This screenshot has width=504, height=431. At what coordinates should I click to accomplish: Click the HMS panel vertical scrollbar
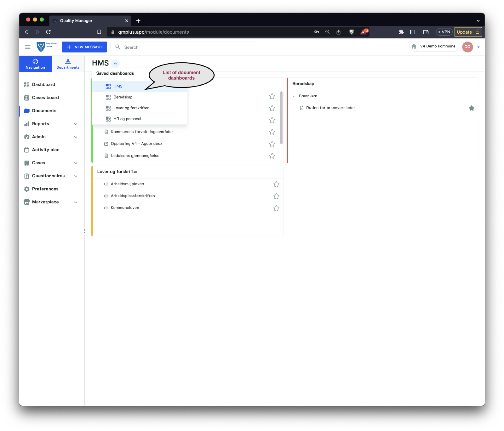click(x=281, y=118)
